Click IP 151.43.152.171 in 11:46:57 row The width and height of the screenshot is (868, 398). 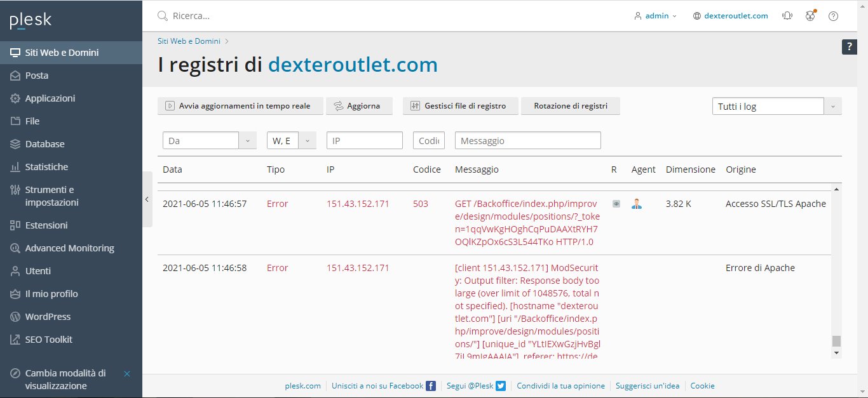(x=358, y=204)
